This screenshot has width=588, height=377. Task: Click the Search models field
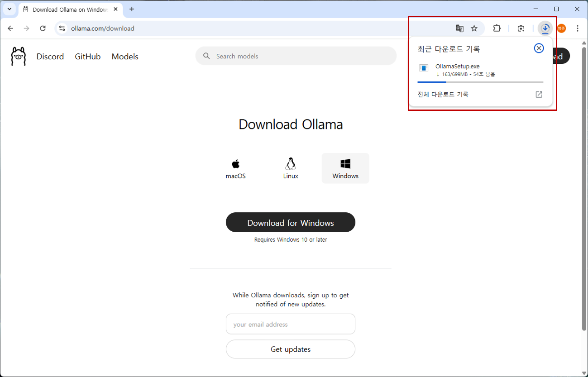296,56
